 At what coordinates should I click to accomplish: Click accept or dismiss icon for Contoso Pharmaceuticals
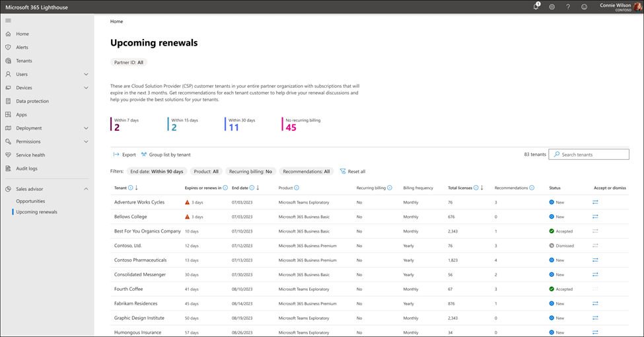click(595, 260)
